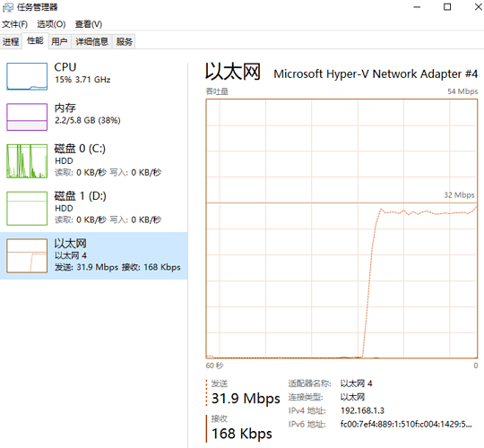Switch to the 服务 tab
Viewport: 484px width, 448px height.
pos(124,41)
